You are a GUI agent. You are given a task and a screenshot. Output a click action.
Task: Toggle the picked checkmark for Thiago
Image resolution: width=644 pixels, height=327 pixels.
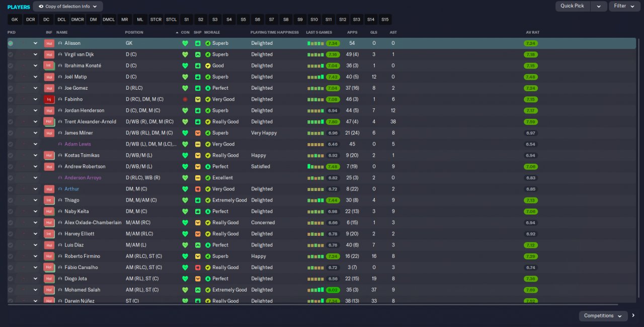pos(10,200)
